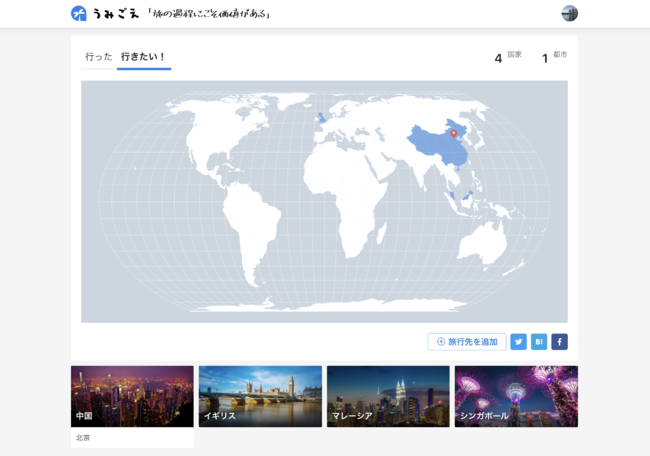Open the user profile avatar
The image size is (650, 456).
coord(569,13)
